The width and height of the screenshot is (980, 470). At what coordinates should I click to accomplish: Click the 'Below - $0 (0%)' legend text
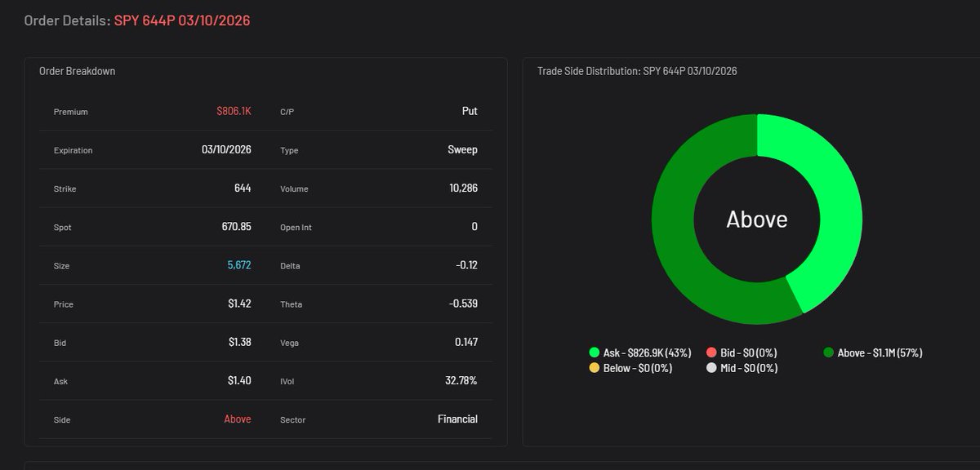click(638, 368)
